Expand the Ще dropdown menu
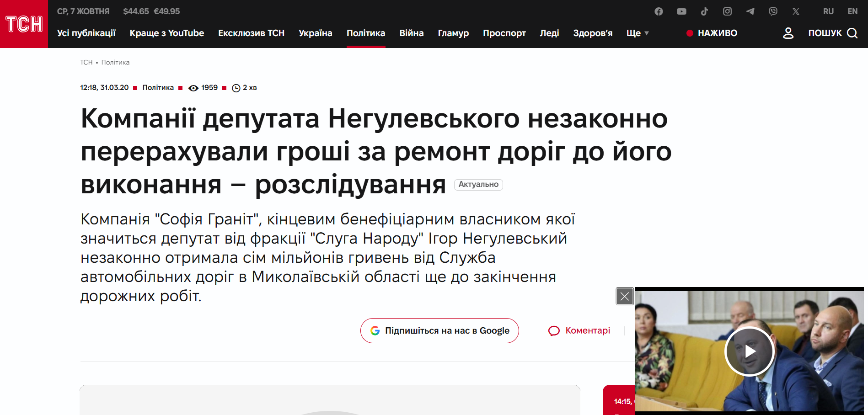The height and width of the screenshot is (415, 868). pyautogui.click(x=638, y=33)
